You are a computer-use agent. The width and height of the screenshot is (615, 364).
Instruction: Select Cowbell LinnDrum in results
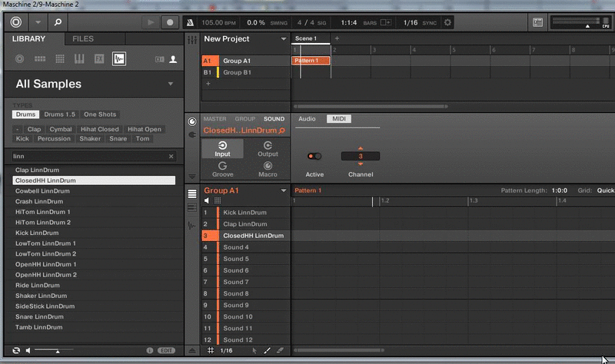94,190
